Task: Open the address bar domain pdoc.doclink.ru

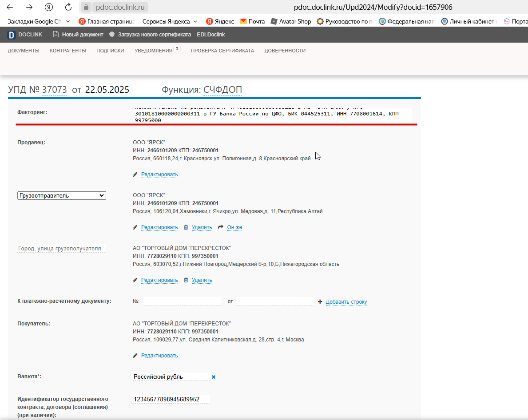Action: [x=120, y=7]
